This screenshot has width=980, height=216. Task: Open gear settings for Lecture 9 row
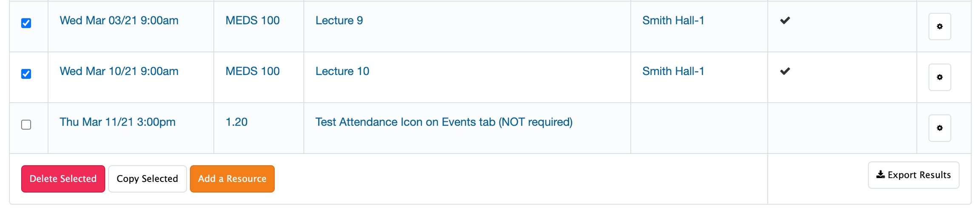coord(939,26)
